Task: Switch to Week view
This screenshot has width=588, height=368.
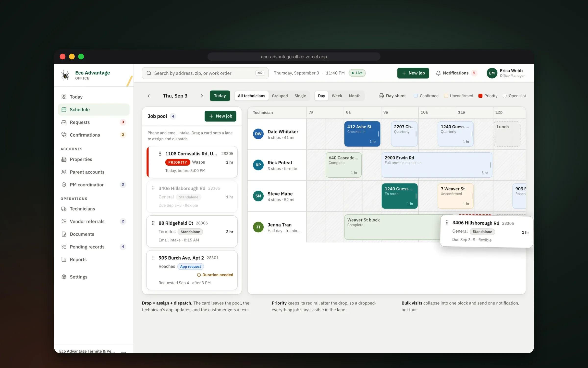Action: coord(337,96)
